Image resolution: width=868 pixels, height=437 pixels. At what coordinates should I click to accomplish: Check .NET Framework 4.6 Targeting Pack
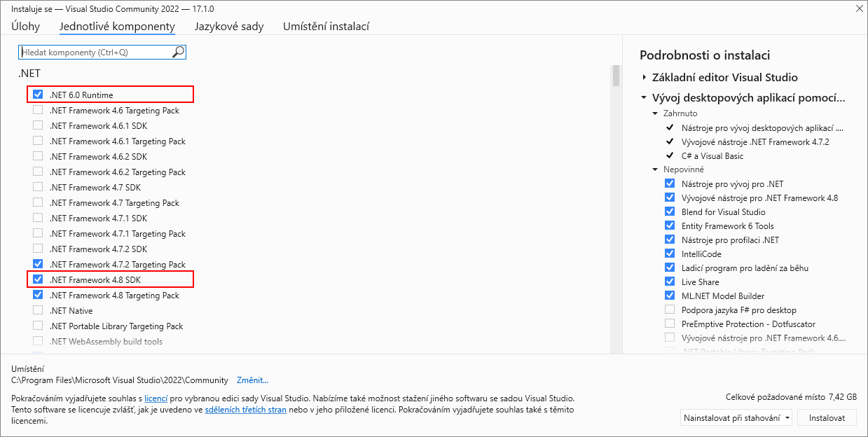[38, 110]
